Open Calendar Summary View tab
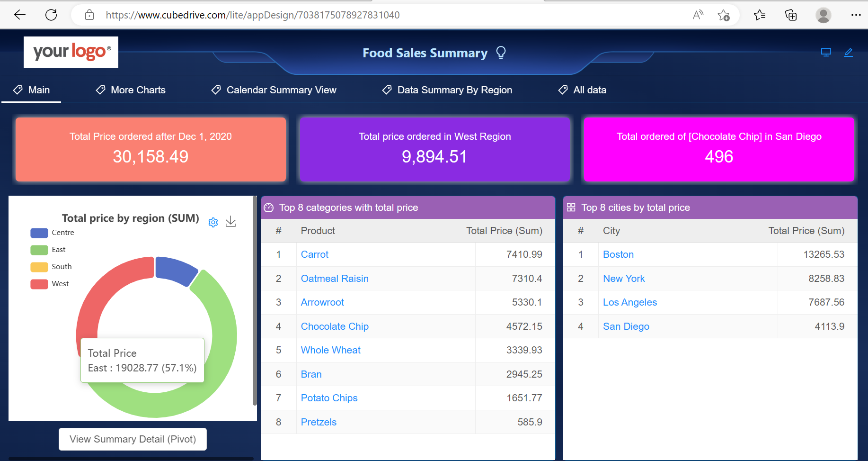The height and width of the screenshot is (461, 868). click(x=274, y=90)
